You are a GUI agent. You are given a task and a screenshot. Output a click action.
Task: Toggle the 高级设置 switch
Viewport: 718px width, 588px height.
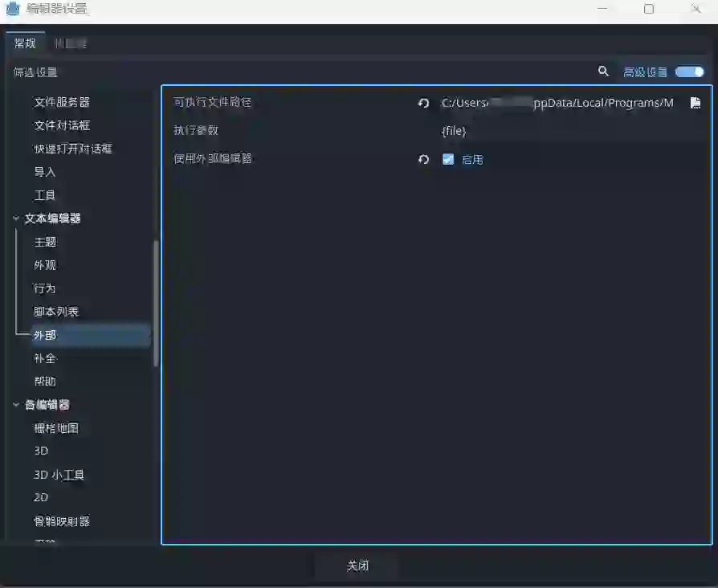(689, 71)
